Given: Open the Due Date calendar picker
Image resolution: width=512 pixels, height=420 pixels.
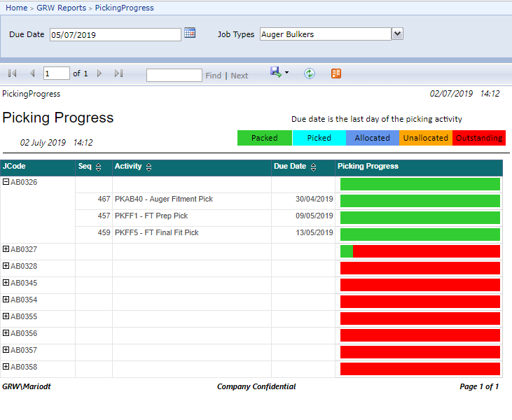Looking at the screenshot, I should pos(190,33).
